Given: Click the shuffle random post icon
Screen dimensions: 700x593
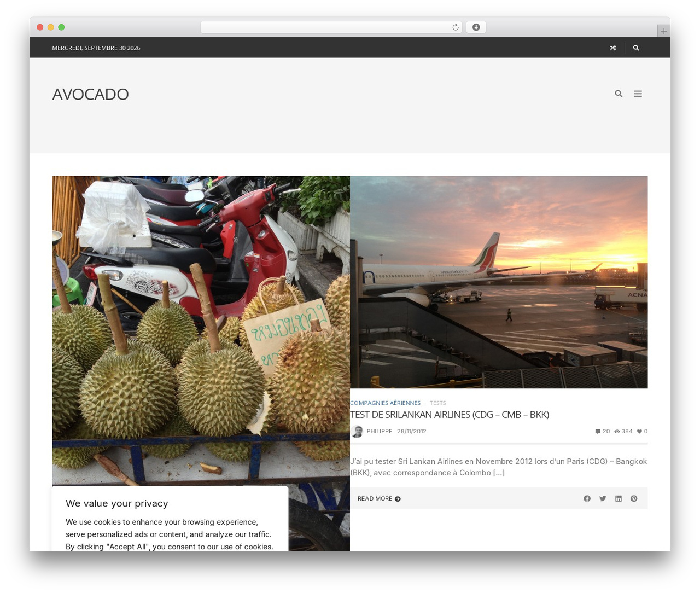Looking at the screenshot, I should pos(612,48).
